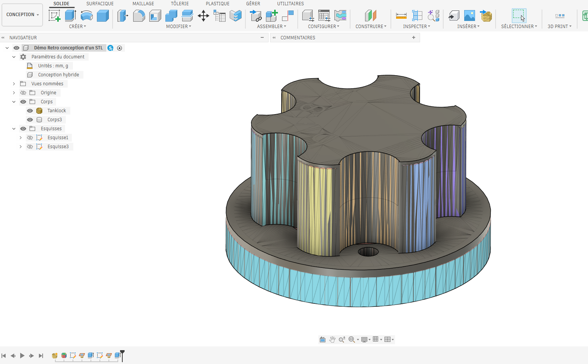Click the 3D Print toolbar icon
Screen dimensions: 588x364
[x=560, y=16]
